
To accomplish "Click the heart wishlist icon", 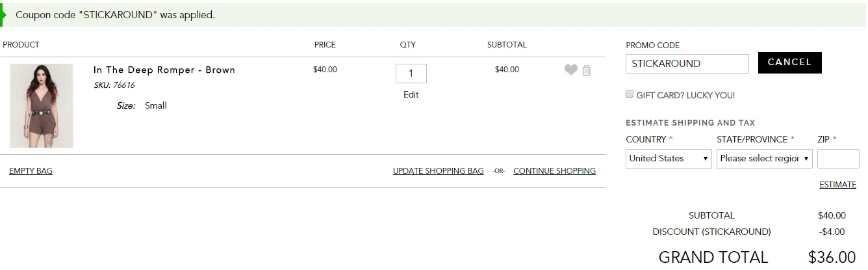I will pyautogui.click(x=570, y=70).
